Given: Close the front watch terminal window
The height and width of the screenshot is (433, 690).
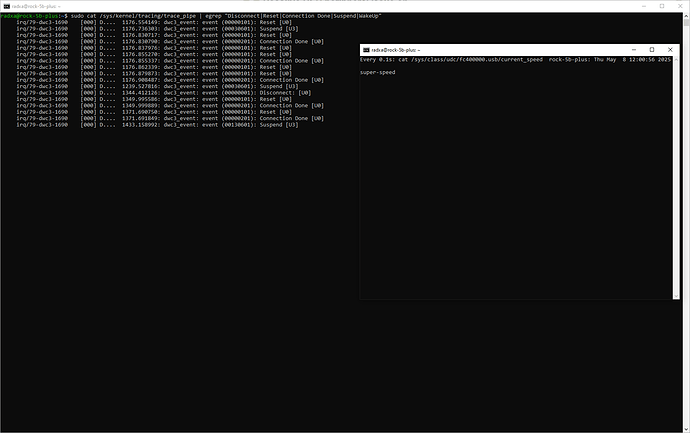Looking at the screenshot, I should (670, 50).
